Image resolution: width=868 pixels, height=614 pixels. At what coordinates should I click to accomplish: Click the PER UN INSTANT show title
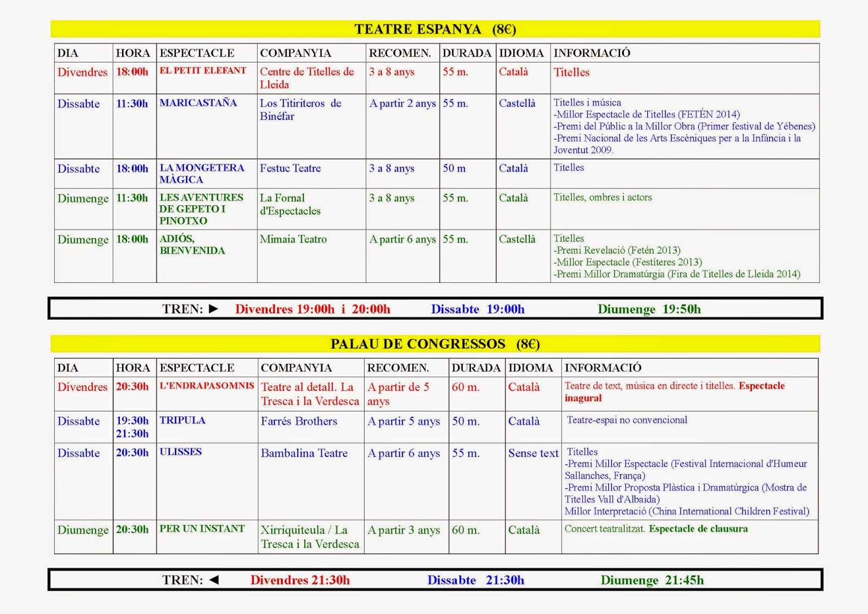coord(202,529)
